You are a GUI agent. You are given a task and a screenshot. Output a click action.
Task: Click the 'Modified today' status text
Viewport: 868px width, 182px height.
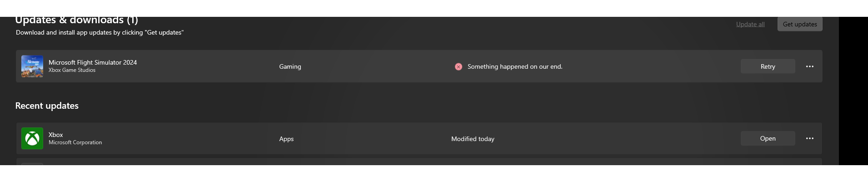(473, 139)
